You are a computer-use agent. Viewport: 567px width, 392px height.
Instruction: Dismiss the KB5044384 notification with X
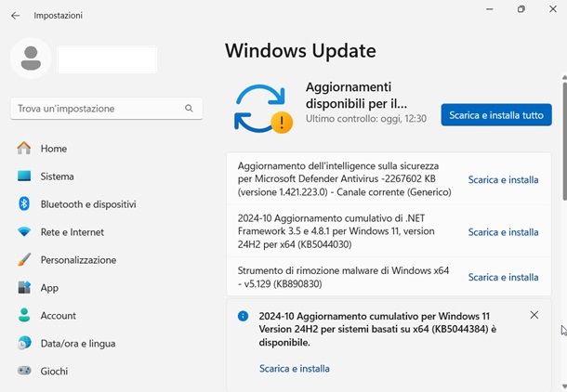coord(534,315)
